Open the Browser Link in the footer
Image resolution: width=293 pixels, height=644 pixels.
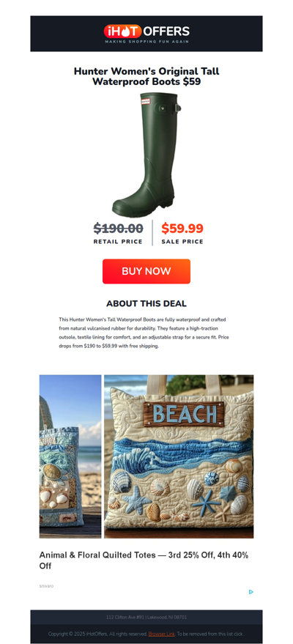162,634
